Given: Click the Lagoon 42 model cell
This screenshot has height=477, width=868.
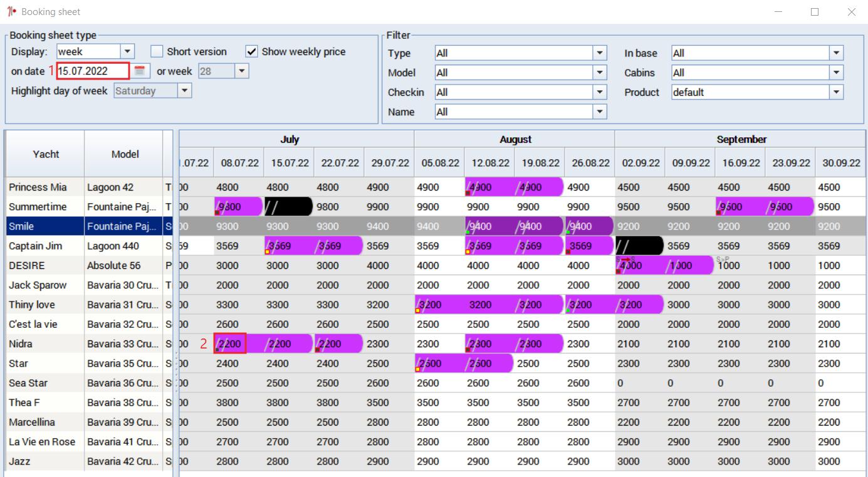Looking at the screenshot, I should click(124, 187).
